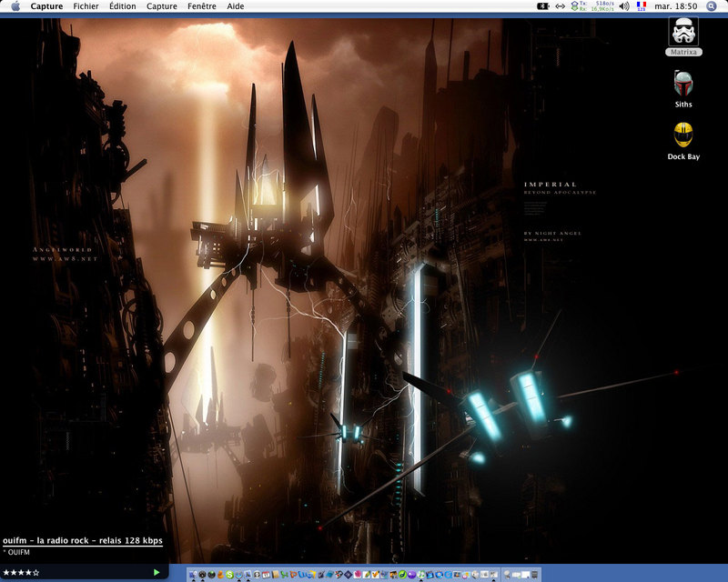Image resolution: width=728 pixels, height=582 pixels.
Task: Click the "Dock Bay" icon label
Action: tap(683, 156)
